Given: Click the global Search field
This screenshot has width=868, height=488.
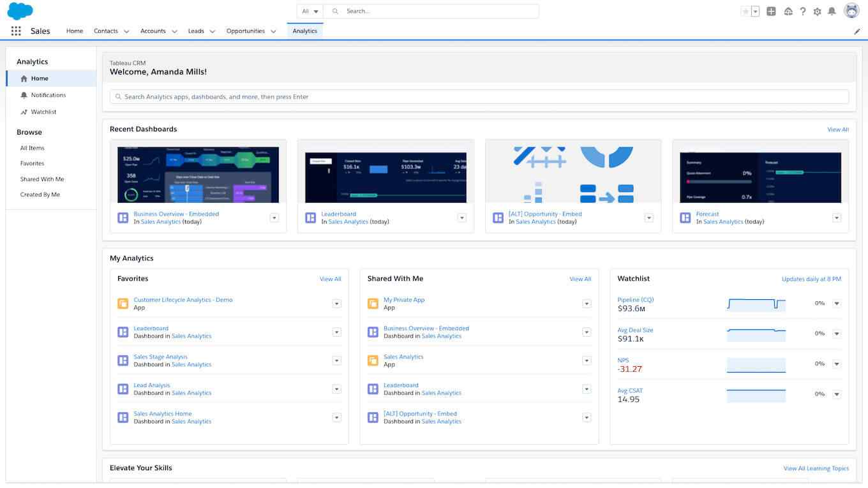Looking at the screenshot, I should (431, 11).
